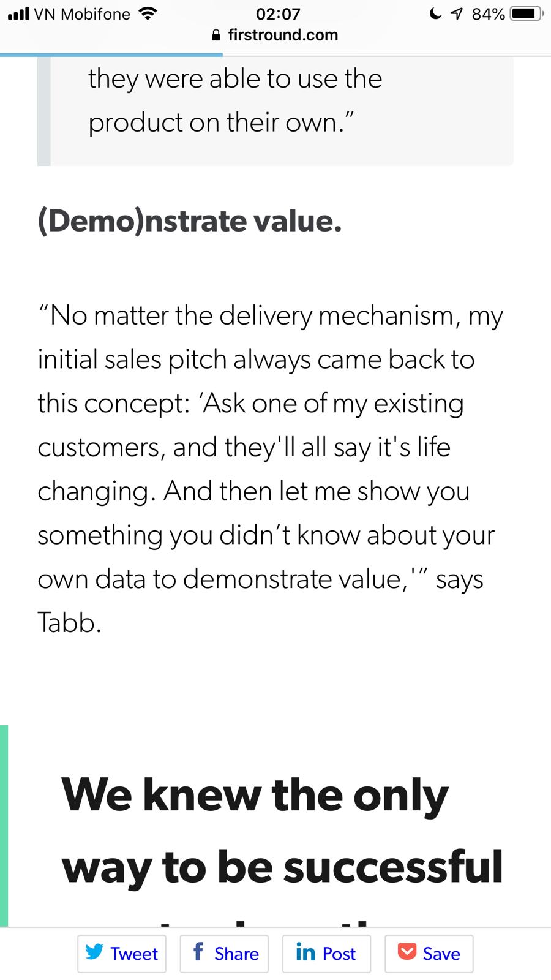Tap the pull quote 'We knew the only'
Screen dimensions: 551x980
tap(255, 796)
